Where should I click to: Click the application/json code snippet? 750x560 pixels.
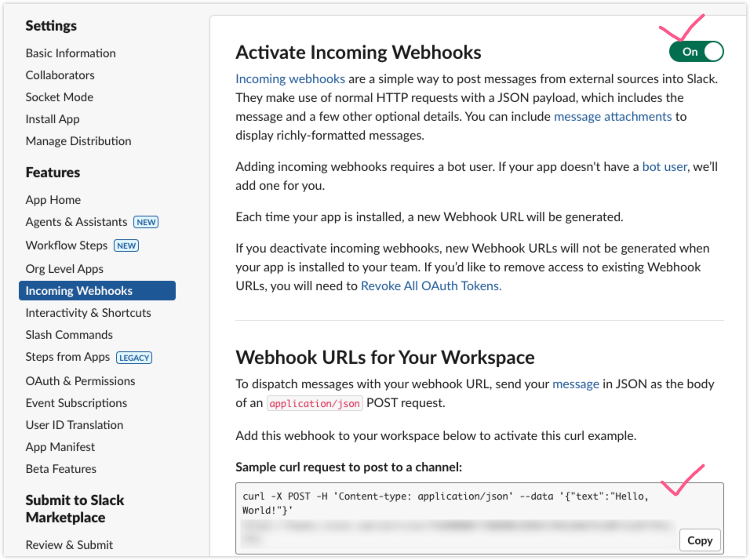[315, 404]
